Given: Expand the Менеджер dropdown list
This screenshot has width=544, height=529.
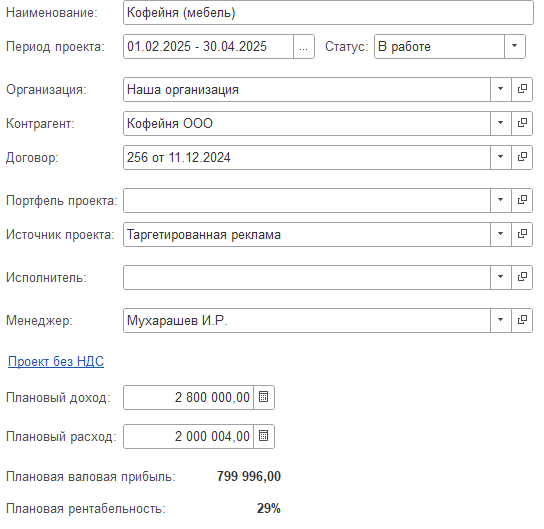Looking at the screenshot, I should click(x=501, y=320).
